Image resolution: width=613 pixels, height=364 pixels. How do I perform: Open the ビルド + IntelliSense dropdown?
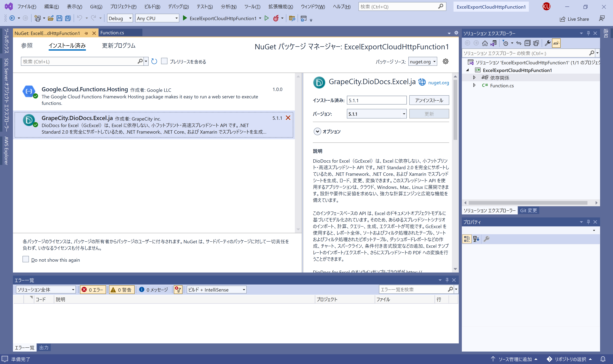[216, 290]
